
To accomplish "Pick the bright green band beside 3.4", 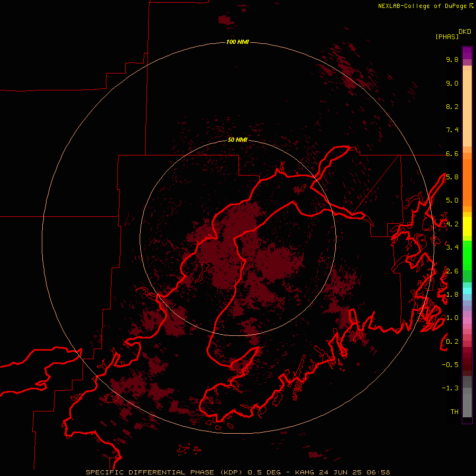I will (x=467, y=255).
